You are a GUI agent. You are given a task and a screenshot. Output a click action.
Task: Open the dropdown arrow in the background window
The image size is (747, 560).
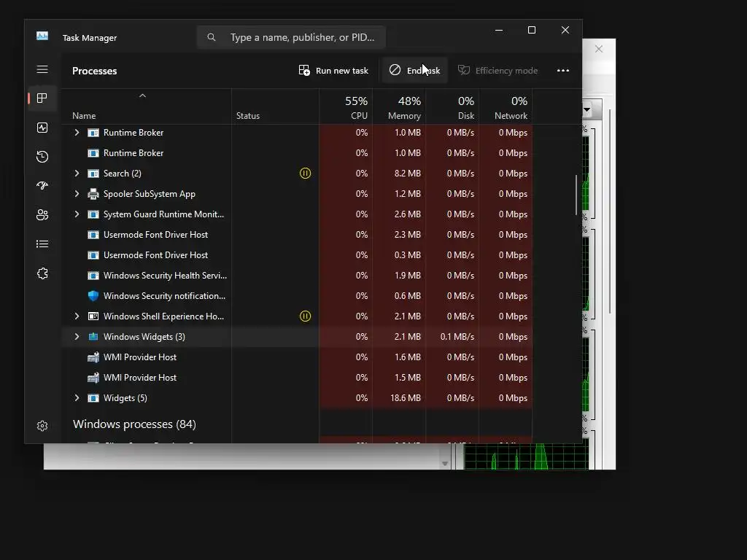pyautogui.click(x=587, y=110)
